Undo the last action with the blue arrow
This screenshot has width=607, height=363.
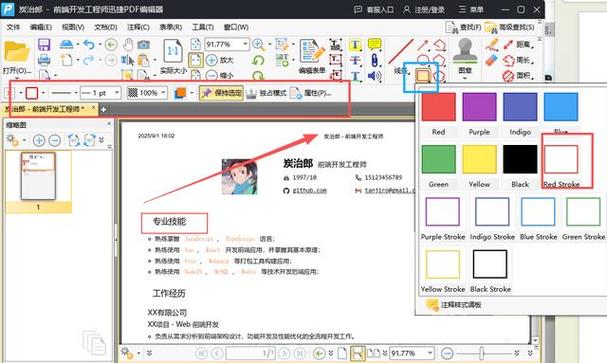point(89,45)
